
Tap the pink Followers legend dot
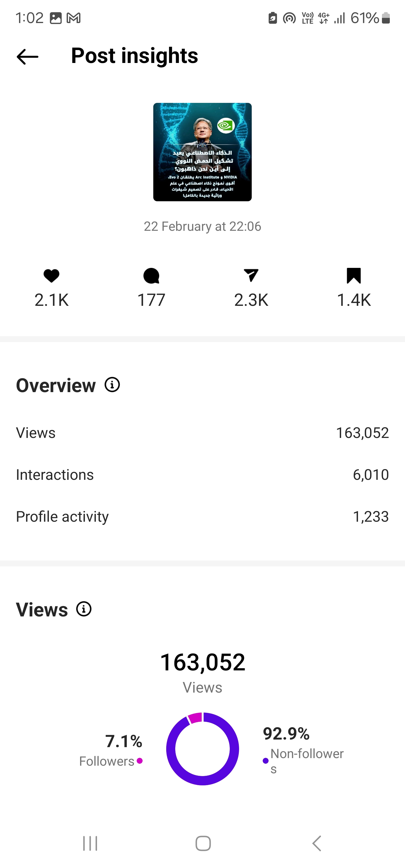pos(139,761)
